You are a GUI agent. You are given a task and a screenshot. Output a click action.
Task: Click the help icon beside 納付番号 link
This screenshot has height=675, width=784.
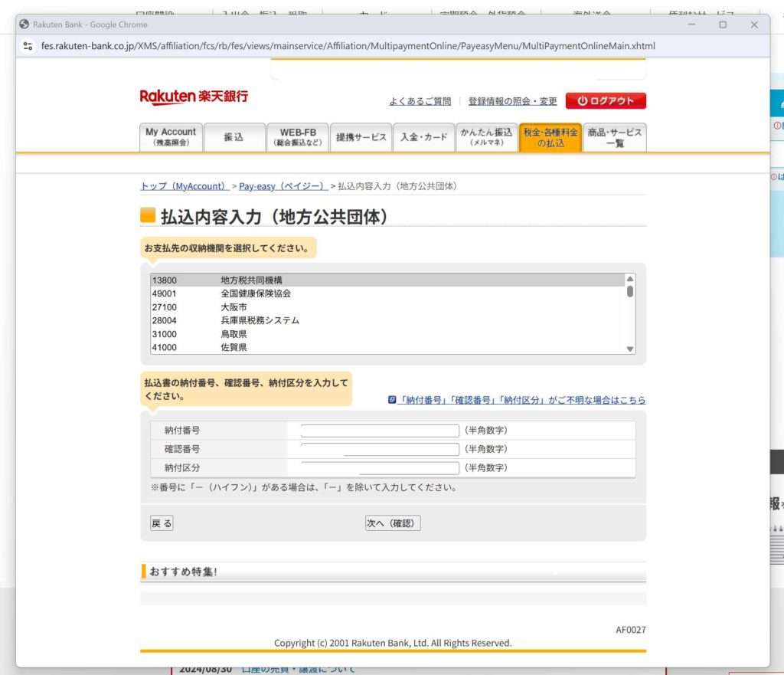(x=393, y=400)
